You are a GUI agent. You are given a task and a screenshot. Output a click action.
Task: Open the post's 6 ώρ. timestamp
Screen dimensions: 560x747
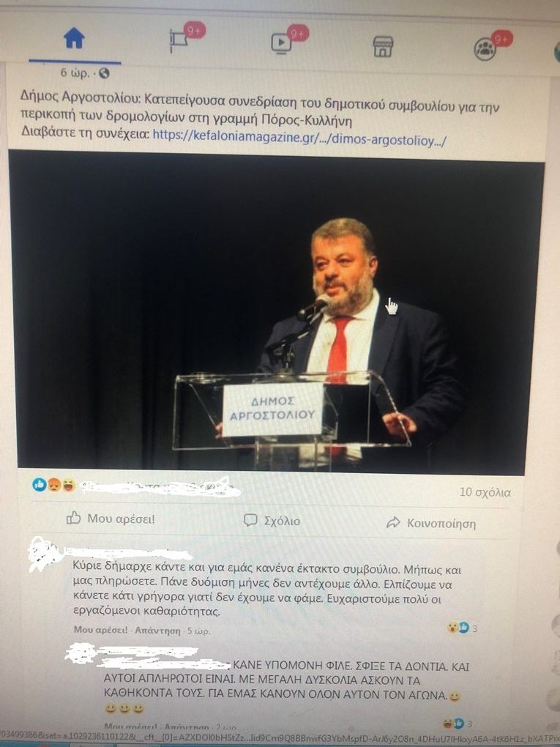point(75,73)
